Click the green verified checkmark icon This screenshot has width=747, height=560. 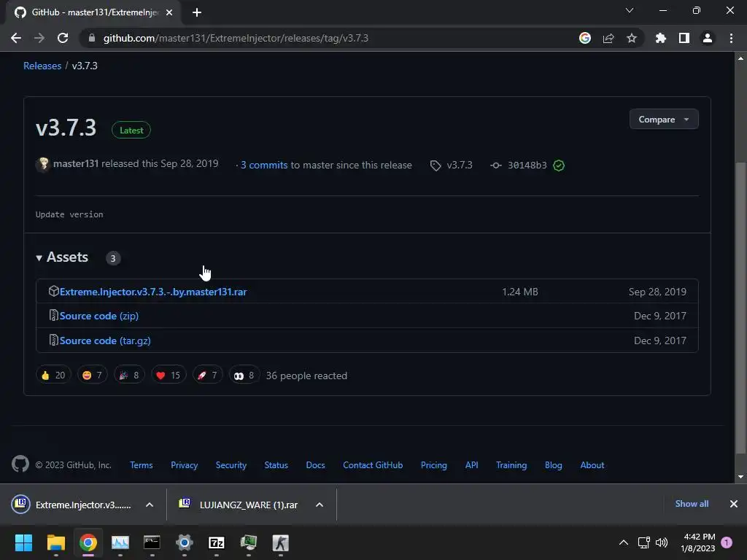coord(559,166)
